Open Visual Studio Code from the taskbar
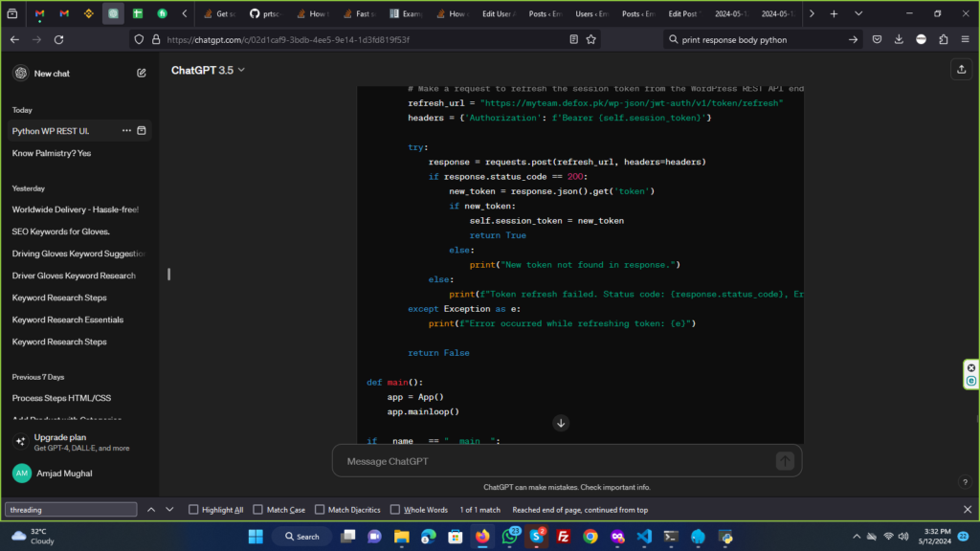The width and height of the screenshot is (980, 551). pyautogui.click(x=644, y=537)
